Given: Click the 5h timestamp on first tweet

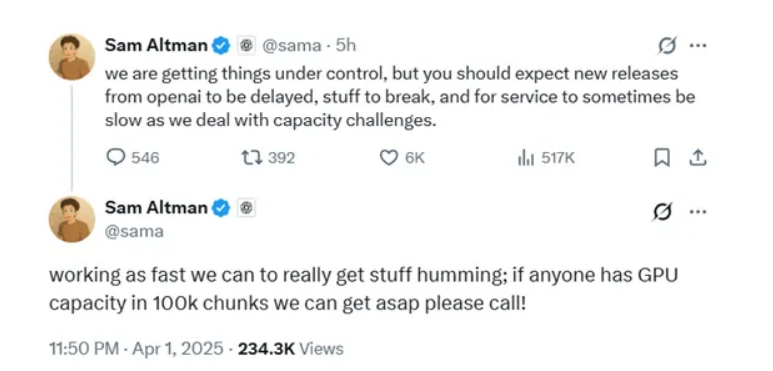Looking at the screenshot, I should (x=345, y=46).
